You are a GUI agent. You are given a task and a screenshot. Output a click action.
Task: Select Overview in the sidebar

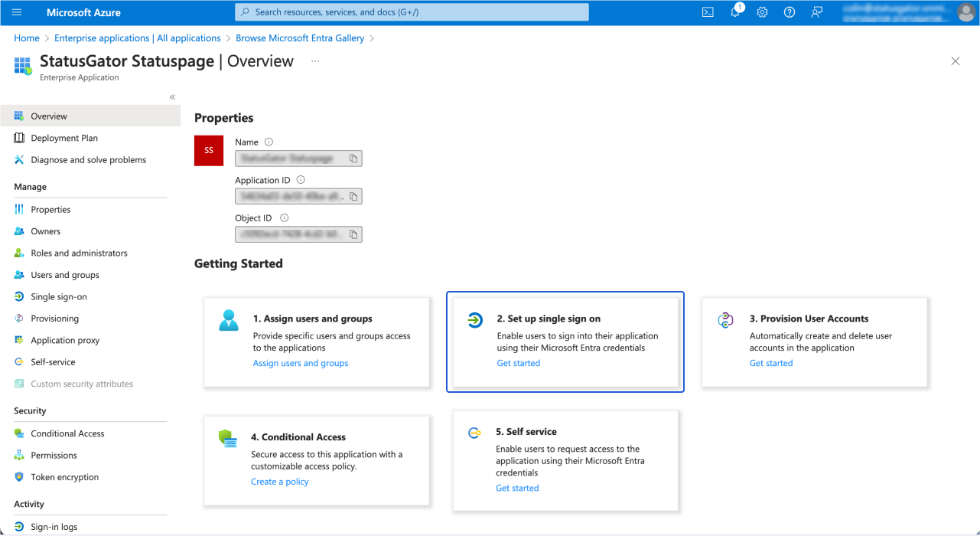click(90, 116)
